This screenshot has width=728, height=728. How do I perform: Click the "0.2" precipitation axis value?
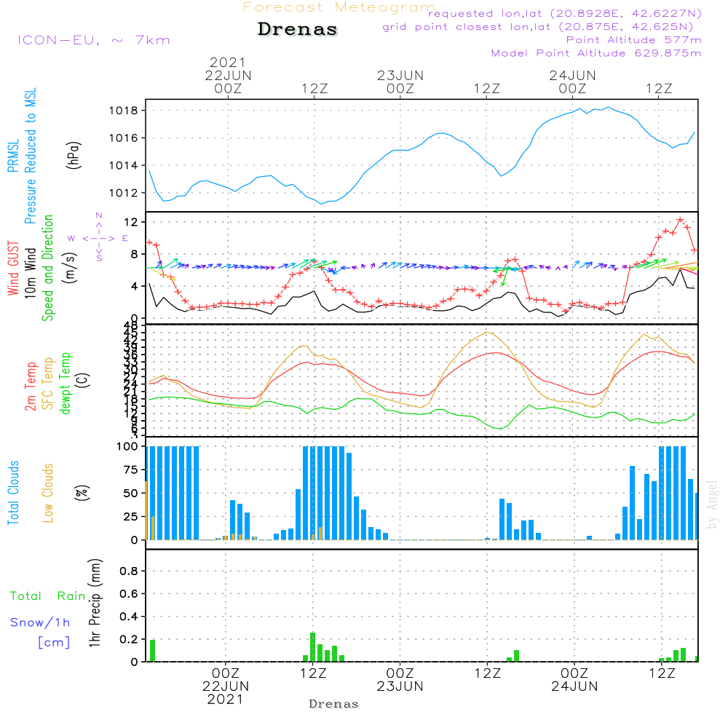(127, 639)
